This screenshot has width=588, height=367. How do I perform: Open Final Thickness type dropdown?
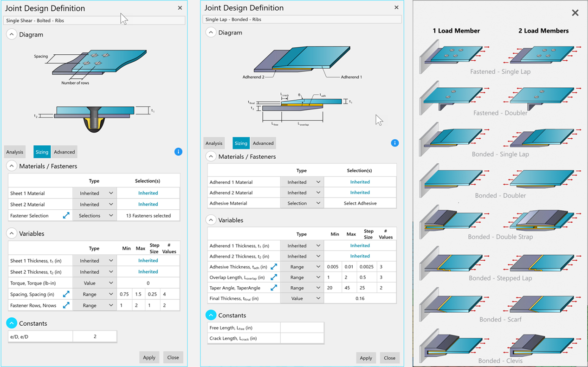(x=302, y=298)
